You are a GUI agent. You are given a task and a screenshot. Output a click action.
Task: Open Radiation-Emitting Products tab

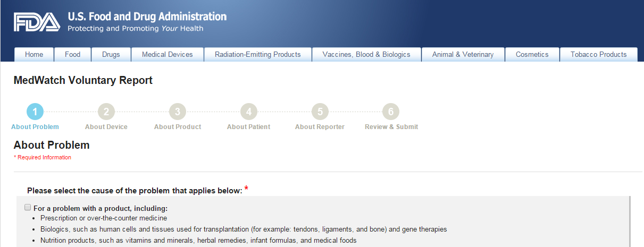click(258, 54)
